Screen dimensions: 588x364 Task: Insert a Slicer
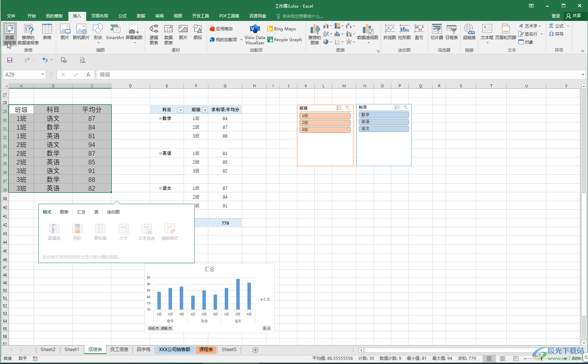(437, 32)
